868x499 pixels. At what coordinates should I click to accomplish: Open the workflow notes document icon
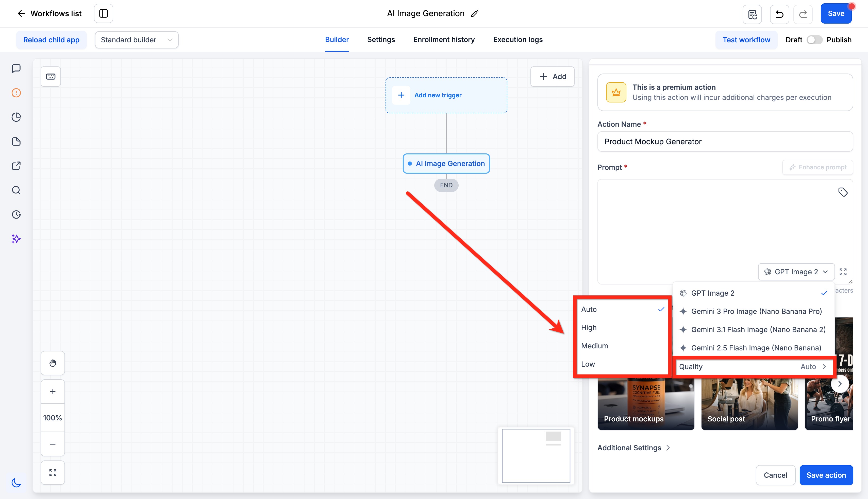coord(752,14)
